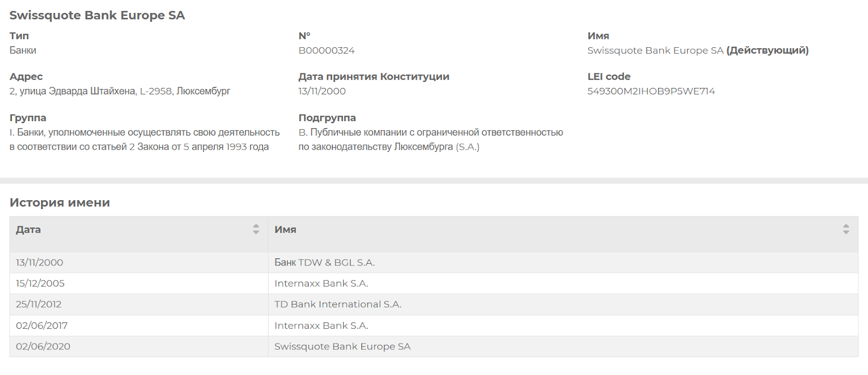868x375 pixels.
Task: Select the Банк TDW & BGL S.A. row
Action: (x=324, y=263)
